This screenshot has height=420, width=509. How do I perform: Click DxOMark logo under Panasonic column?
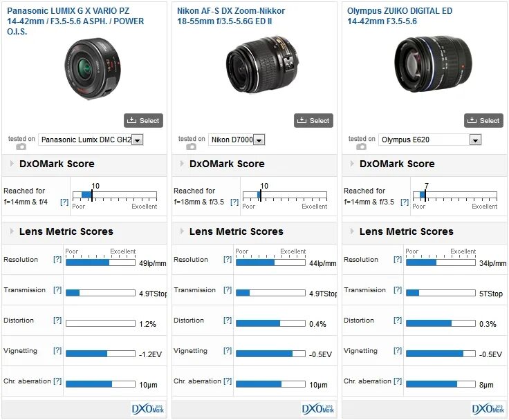point(148,409)
